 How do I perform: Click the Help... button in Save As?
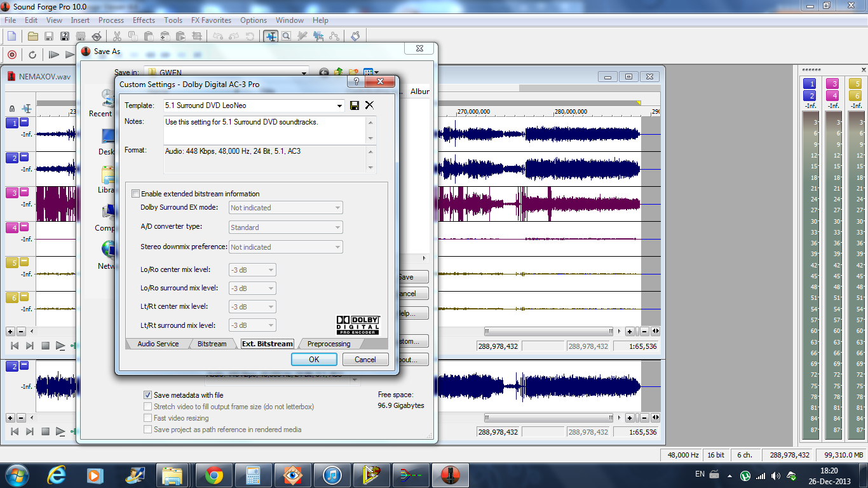point(412,313)
